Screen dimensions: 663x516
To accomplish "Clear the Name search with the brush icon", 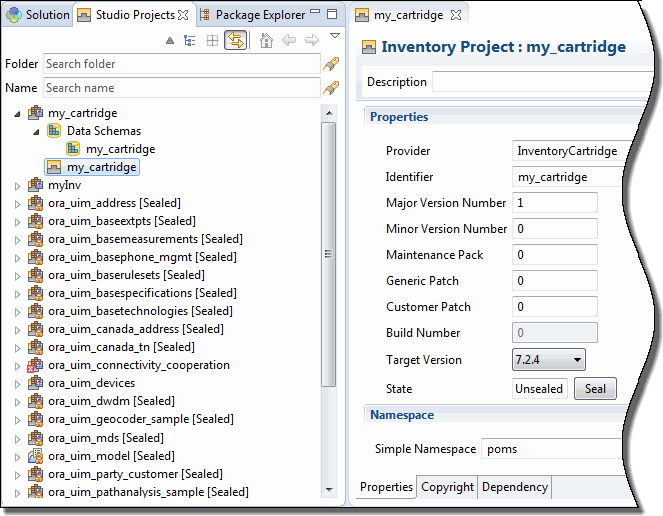I will click(x=331, y=88).
